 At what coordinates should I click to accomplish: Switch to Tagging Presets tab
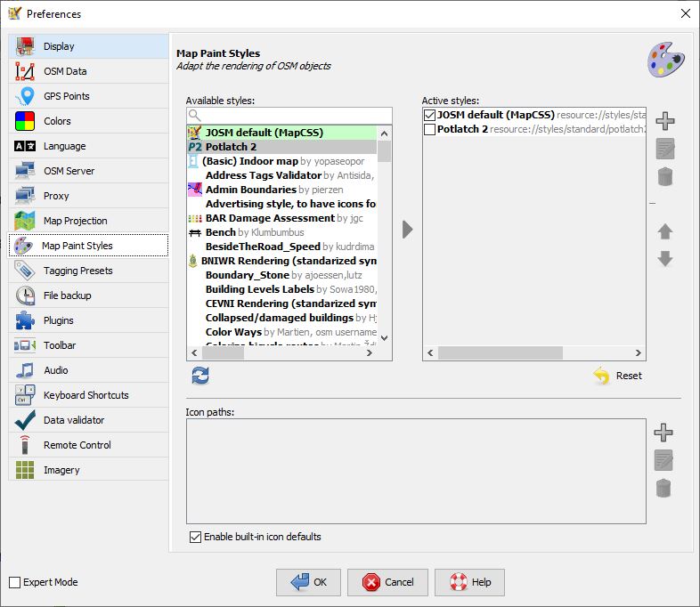(88, 271)
